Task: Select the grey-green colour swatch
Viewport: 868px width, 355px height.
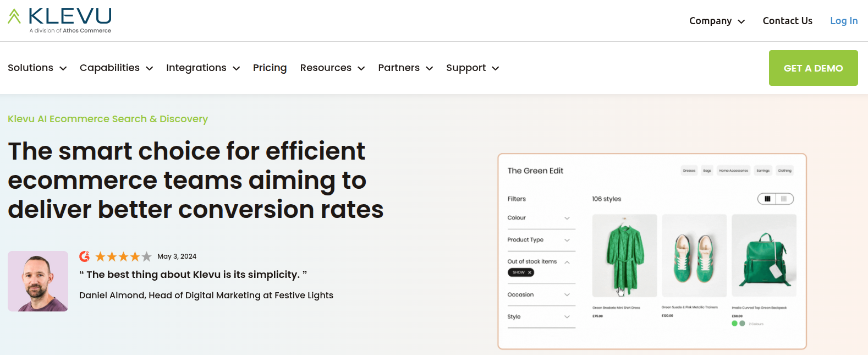Action: (x=742, y=324)
